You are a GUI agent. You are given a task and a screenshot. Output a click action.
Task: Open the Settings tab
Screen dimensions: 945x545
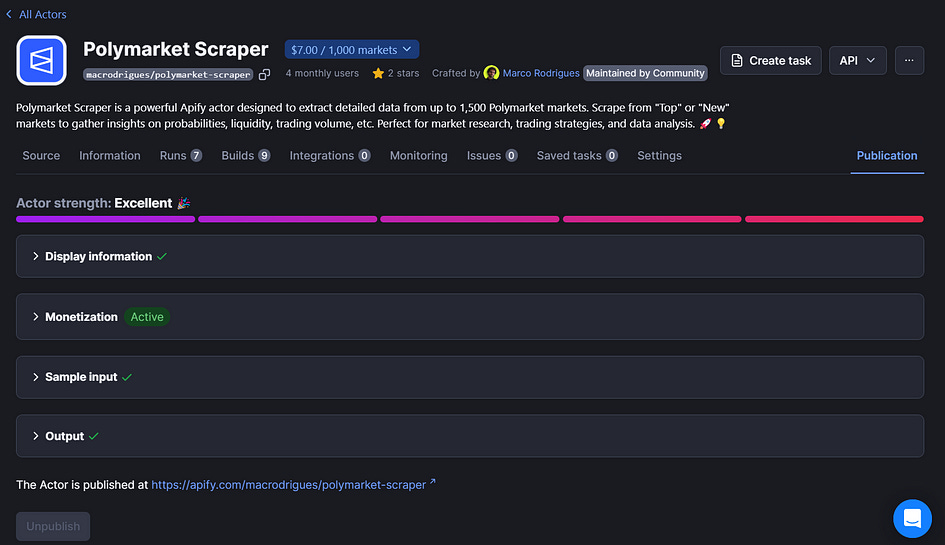(x=659, y=156)
